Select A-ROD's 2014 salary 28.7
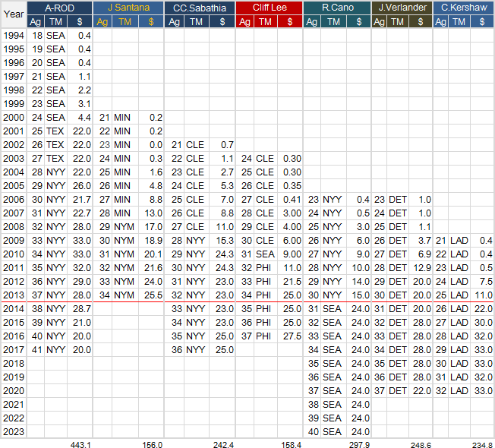Screen dimensions: 495x448 click(x=80, y=309)
